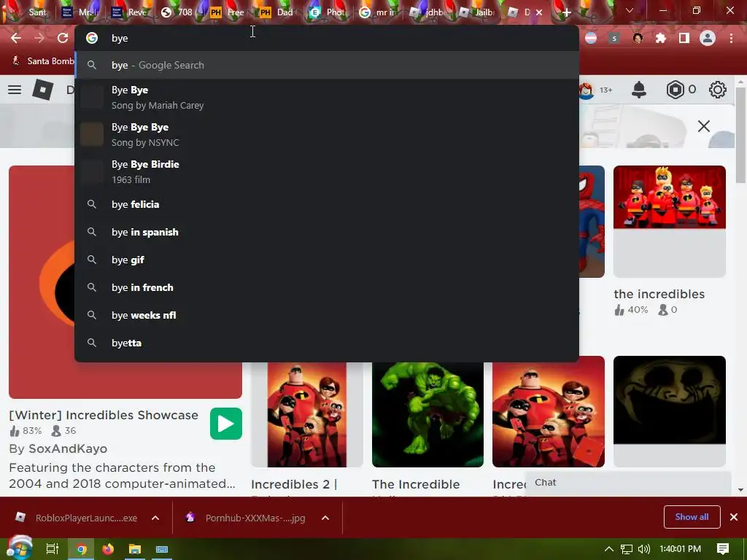Open a new tab with plus button
The image size is (747, 560).
(566, 12)
